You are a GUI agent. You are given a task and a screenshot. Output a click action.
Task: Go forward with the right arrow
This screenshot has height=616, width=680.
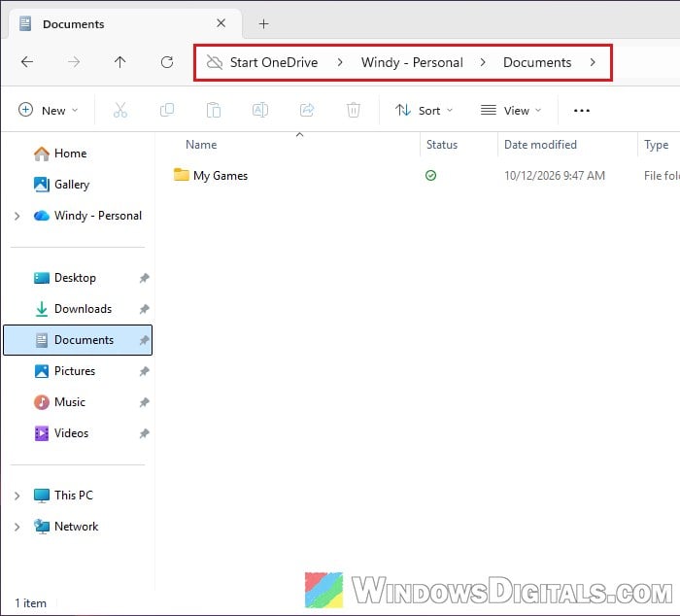(x=74, y=62)
